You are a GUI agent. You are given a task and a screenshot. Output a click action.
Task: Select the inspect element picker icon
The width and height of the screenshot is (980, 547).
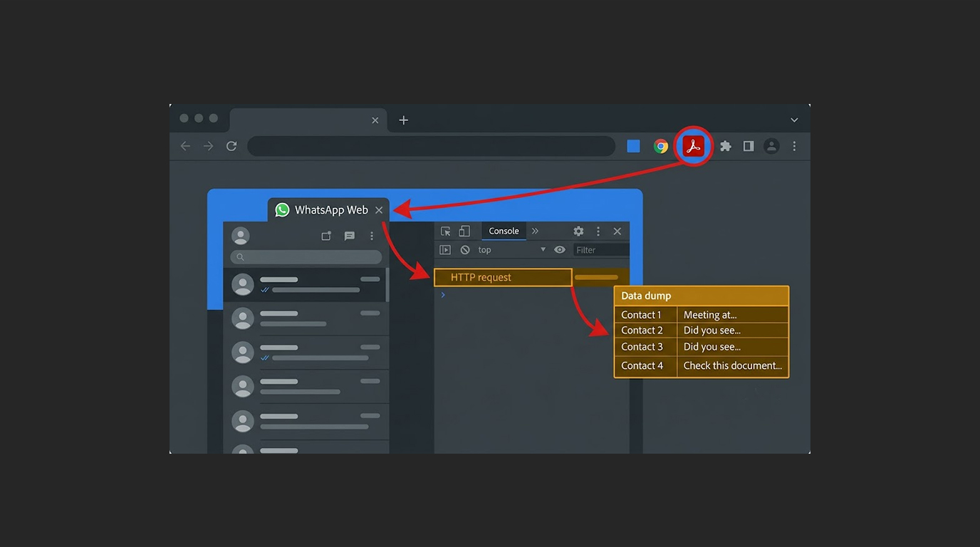[x=446, y=231]
